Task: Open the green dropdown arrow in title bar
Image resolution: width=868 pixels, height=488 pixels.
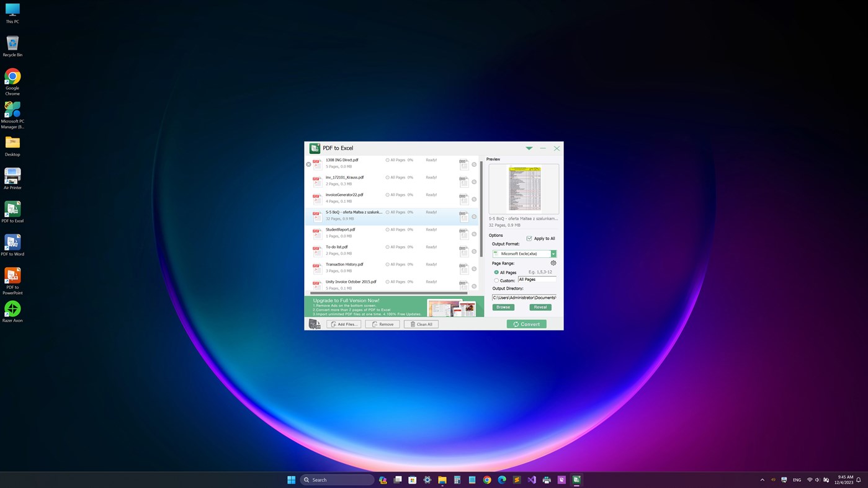Action: pyautogui.click(x=528, y=148)
